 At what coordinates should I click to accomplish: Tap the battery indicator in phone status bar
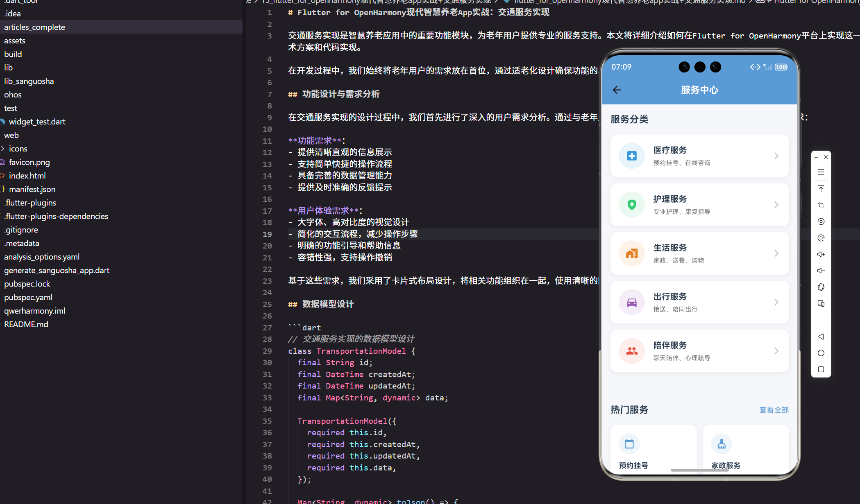[781, 67]
